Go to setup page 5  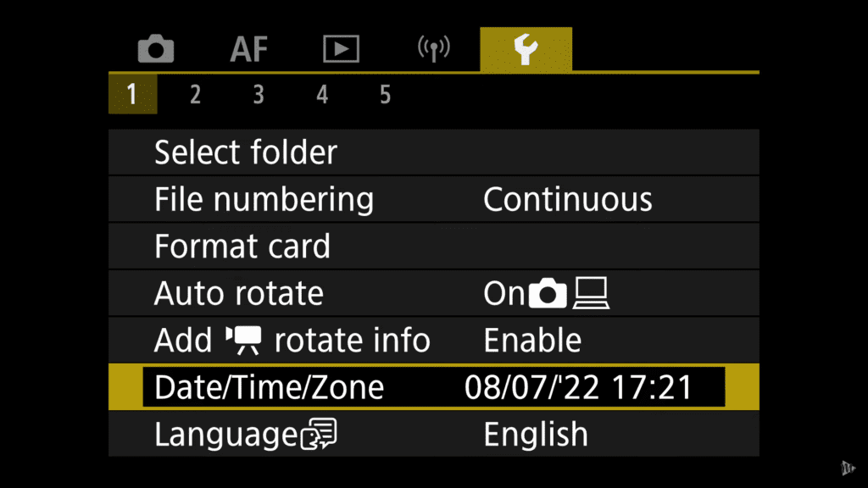(386, 95)
